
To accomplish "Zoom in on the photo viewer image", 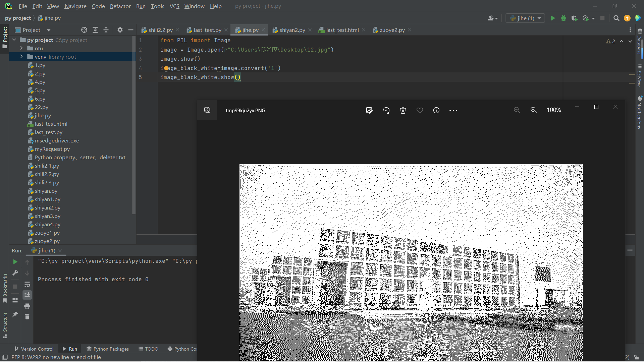I will 533,110.
